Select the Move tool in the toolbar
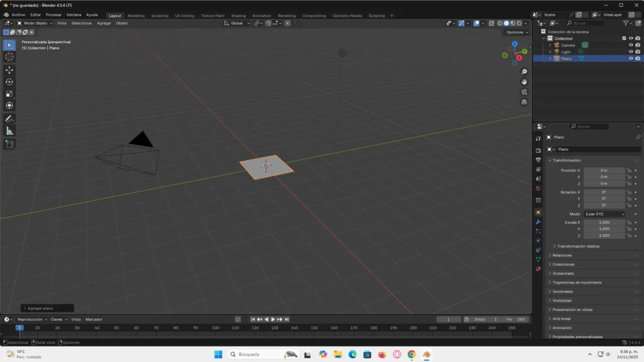644x362 pixels. tap(9, 70)
